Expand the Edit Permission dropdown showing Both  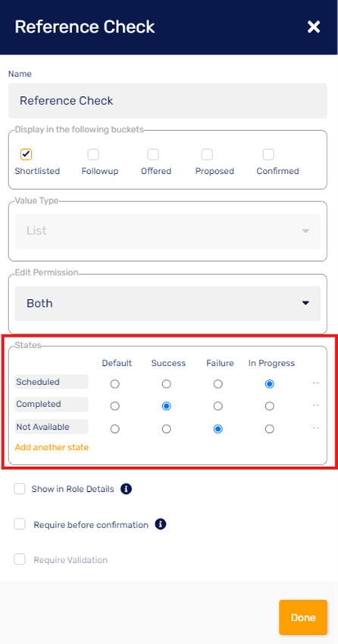pos(167,303)
